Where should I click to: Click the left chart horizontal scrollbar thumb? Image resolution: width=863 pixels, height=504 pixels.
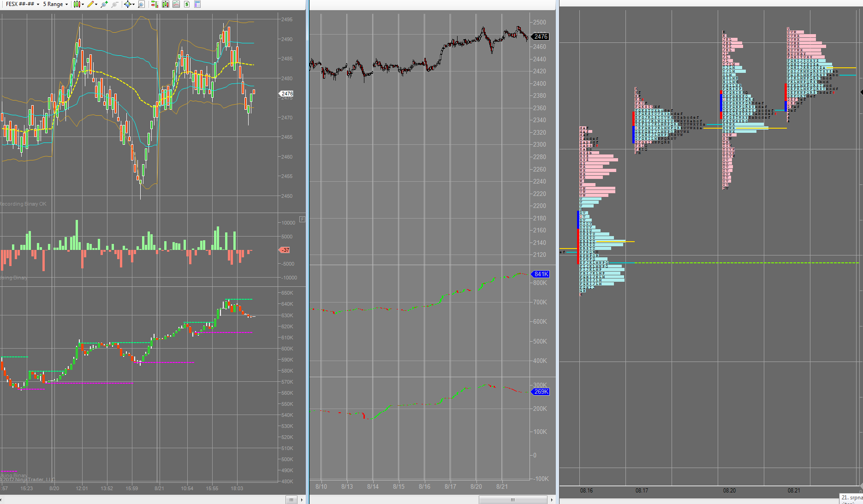point(291,500)
